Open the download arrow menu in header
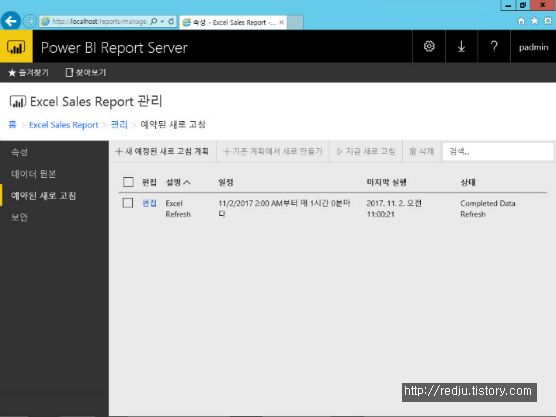This screenshot has width=556, height=417. point(461,46)
